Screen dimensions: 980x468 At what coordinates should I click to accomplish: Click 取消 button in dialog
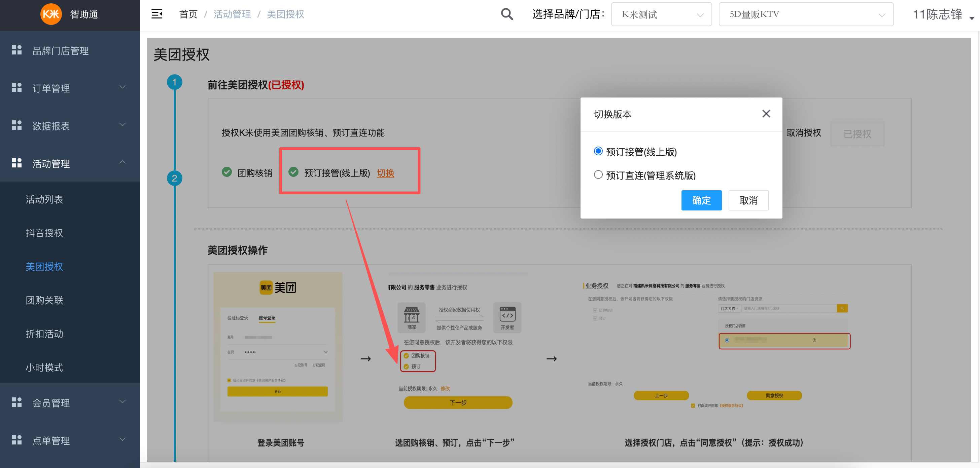[748, 200]
